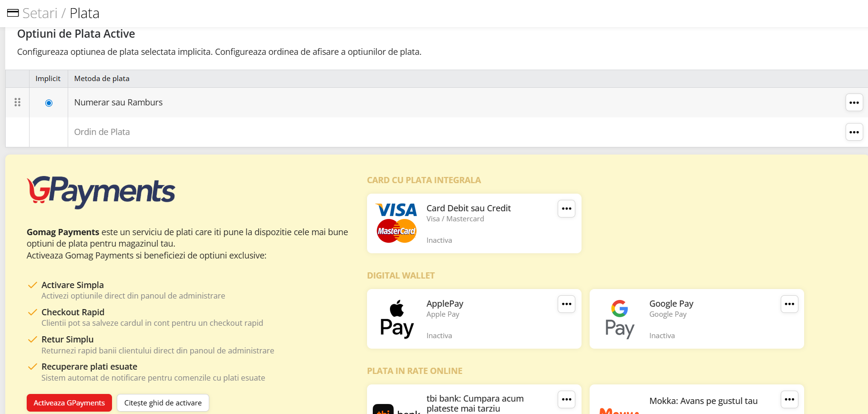The height and width of the screenshot is (414, 868).
Task: Click the Inactiva status under Google Pay
Action: pos(662,336)
